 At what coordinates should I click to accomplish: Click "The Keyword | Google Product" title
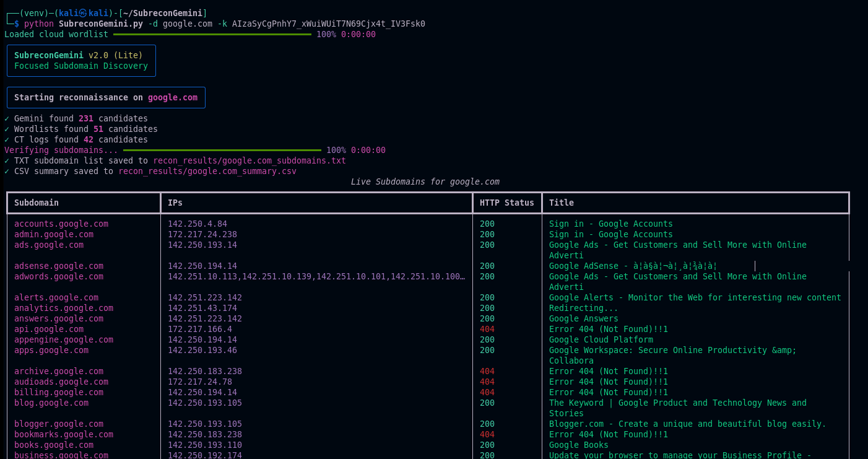(678, 408)
